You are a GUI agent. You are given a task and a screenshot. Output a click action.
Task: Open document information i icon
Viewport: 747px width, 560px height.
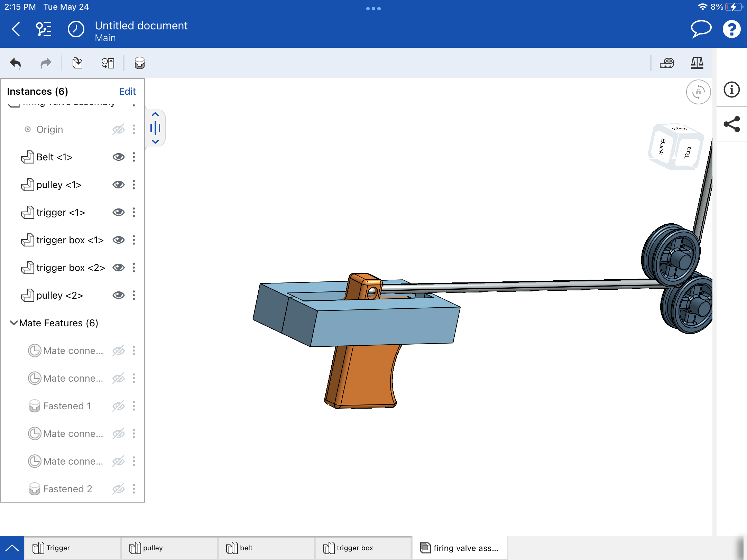tap(732, 90)
